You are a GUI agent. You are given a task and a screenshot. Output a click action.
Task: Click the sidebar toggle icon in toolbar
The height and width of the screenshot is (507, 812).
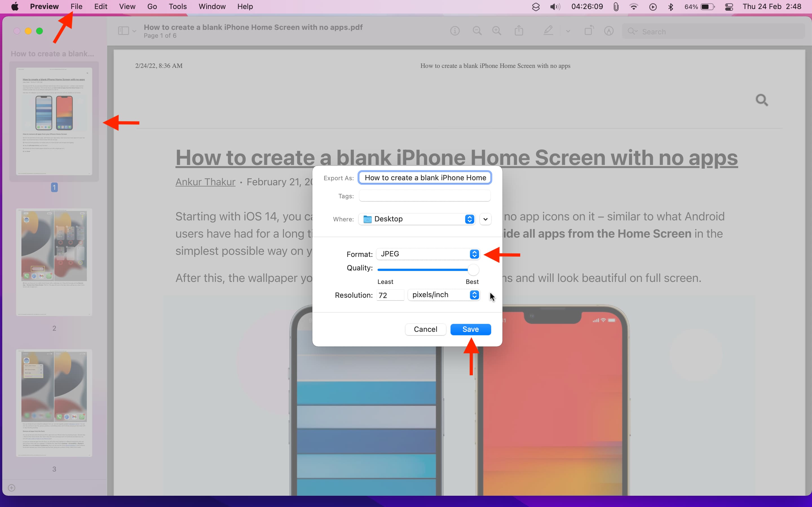[123, 31]
